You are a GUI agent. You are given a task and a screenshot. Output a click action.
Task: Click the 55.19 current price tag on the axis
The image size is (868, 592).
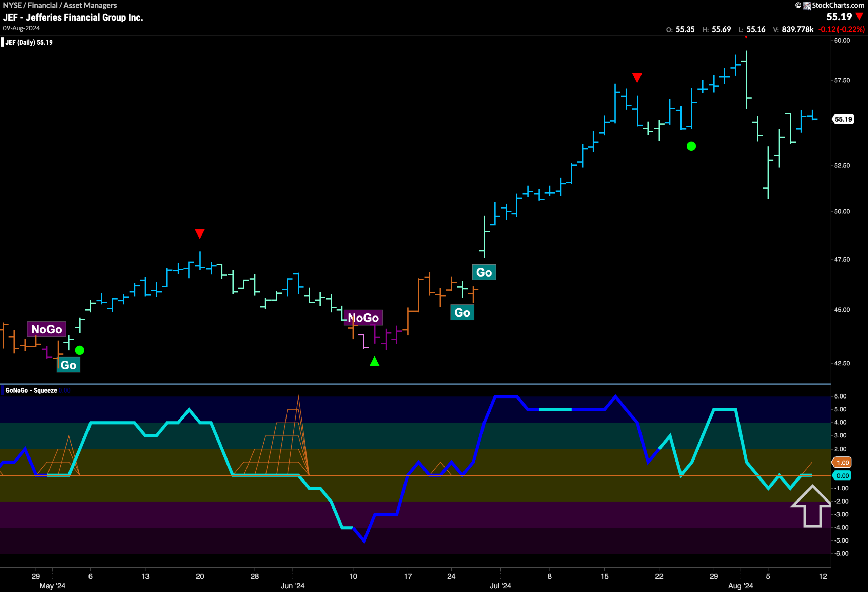843,119
